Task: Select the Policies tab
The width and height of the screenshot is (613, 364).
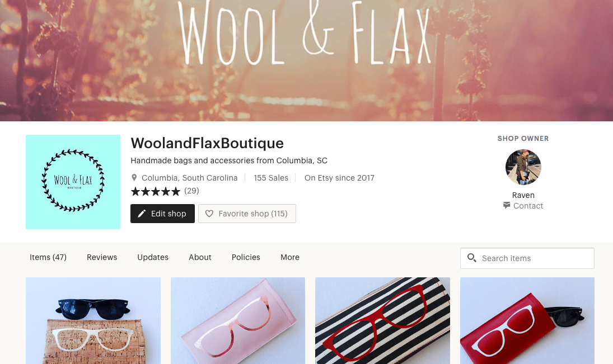Action: pos(246,257)
